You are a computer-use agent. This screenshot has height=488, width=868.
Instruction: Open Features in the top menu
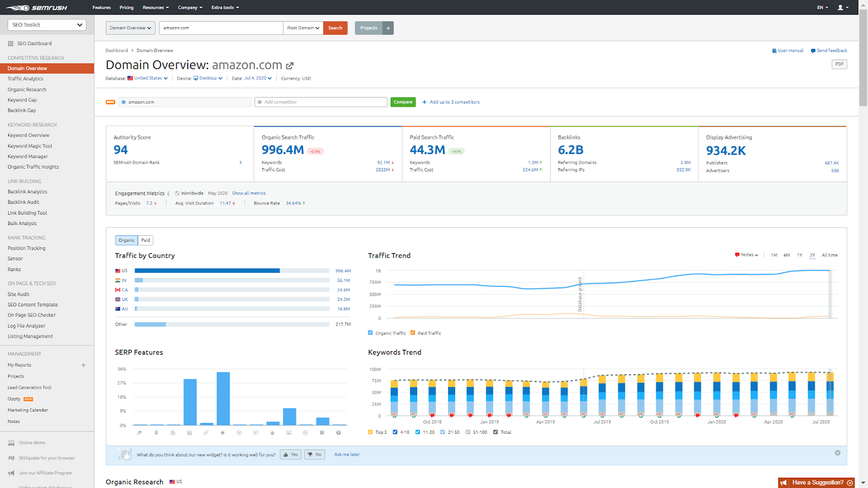pyautogui.click(x=101, y=8)
